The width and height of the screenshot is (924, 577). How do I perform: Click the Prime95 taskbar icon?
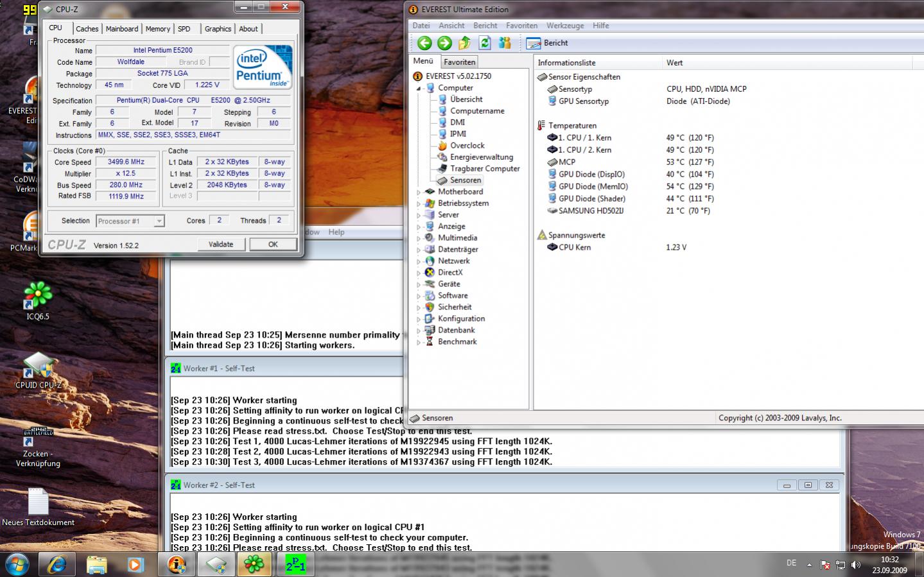(x=295, y=565)
